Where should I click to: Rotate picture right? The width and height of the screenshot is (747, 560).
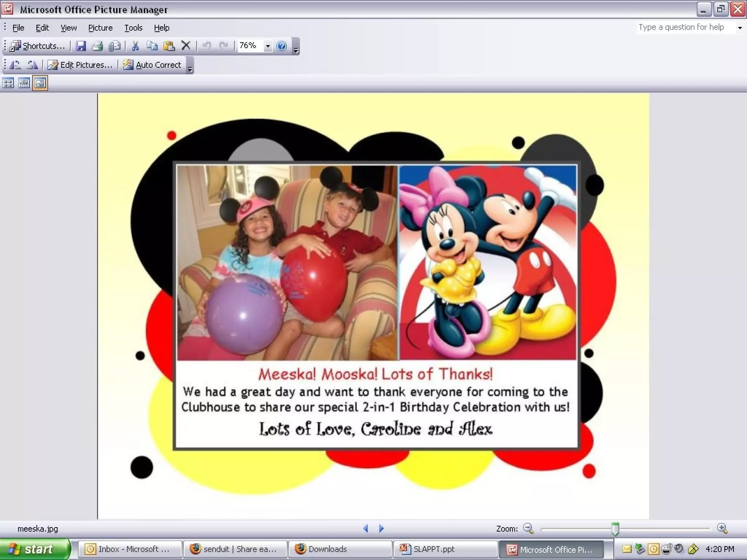point(32,65)
